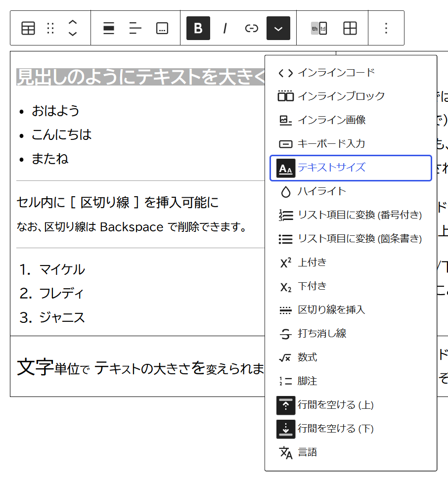448x483 pixels.
Task: Open the three-dot options menu
Action: 386,28
